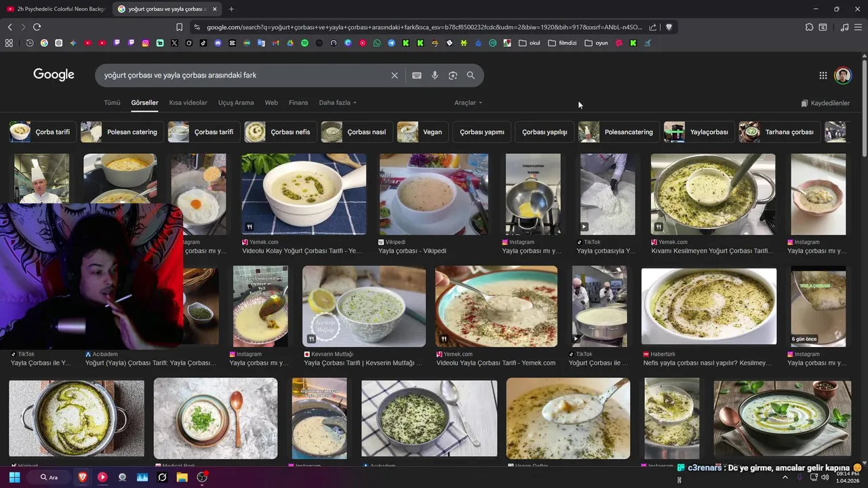Click the Google logo
The width and height of the screenshot is (868, 488).
point(54,75)
